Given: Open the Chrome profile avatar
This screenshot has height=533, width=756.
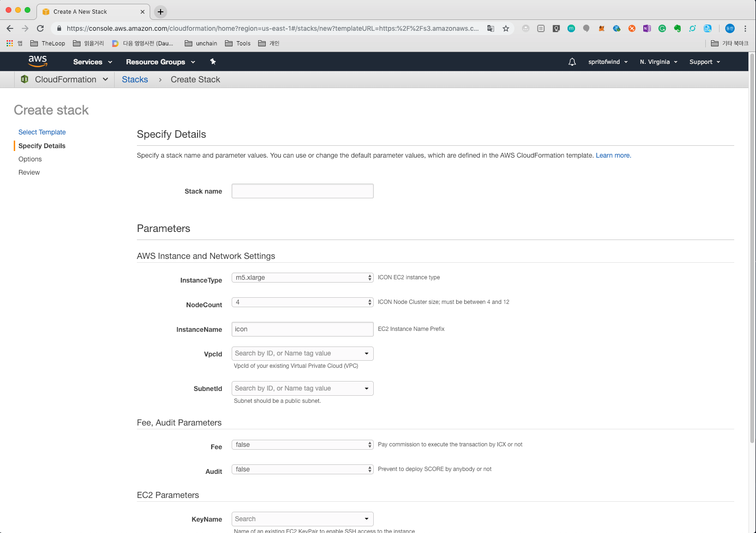Looking at the screenshot, I should click(730, 28).
